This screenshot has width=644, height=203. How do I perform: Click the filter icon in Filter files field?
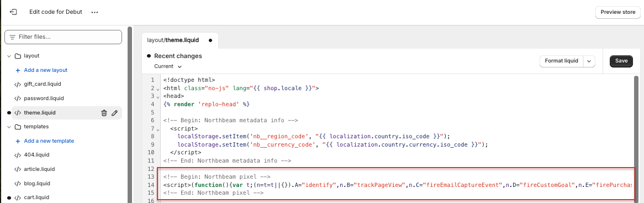(x=12, y=37)
